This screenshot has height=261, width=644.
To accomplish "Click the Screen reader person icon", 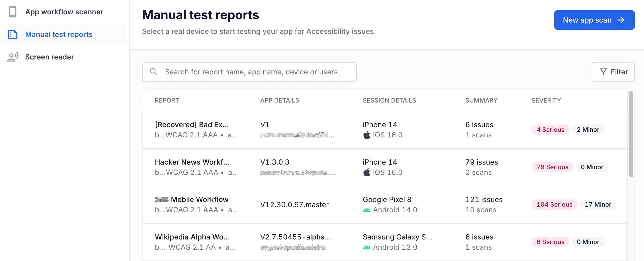I will click(x=13, y=57).
